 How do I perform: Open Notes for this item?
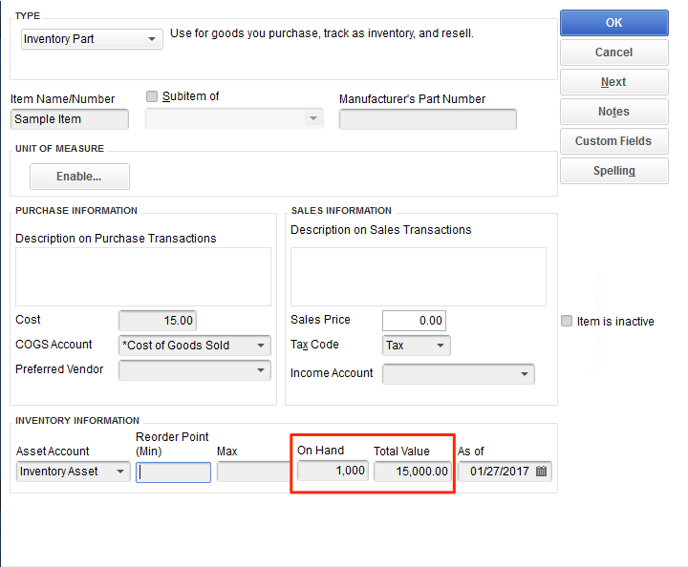pos(613,112)
